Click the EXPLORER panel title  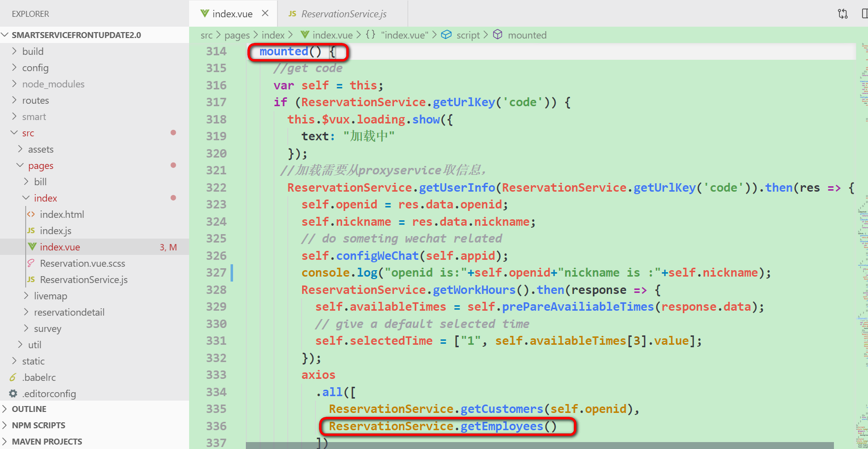pyautogui.click(x=31, y=14)
